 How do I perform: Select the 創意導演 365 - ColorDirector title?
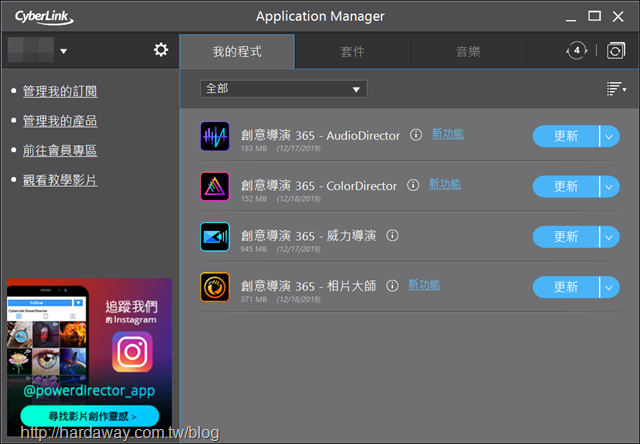click(x=318, y=186)
